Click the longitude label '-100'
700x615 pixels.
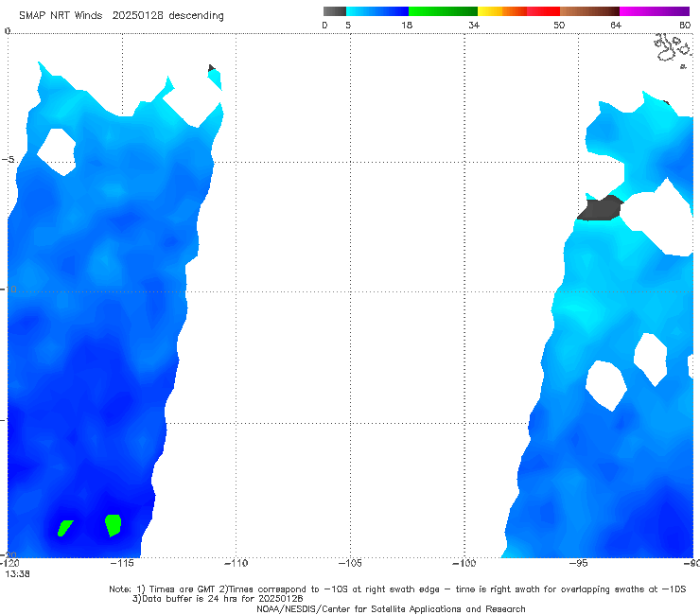[x=464, y=563]
